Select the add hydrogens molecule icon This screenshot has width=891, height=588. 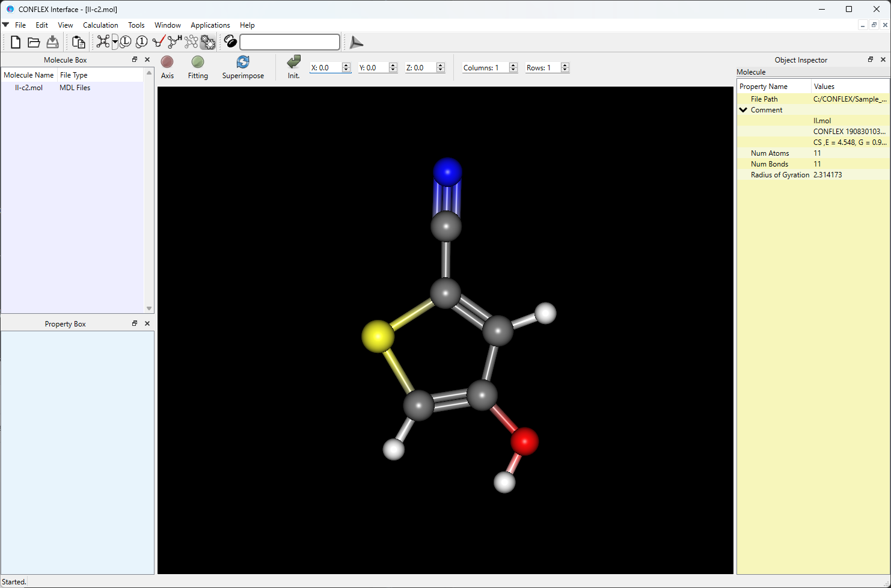[174, 41]
